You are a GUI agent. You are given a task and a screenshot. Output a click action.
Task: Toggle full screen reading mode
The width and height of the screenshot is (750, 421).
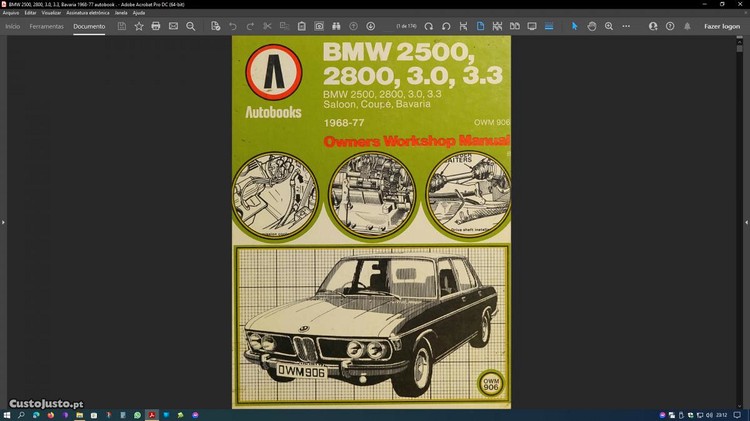(532, 26)
